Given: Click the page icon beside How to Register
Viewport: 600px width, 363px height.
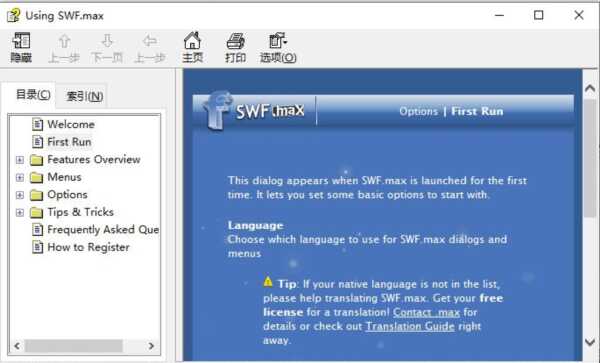Looking at the screenshot, I should [x=38, y=247].
